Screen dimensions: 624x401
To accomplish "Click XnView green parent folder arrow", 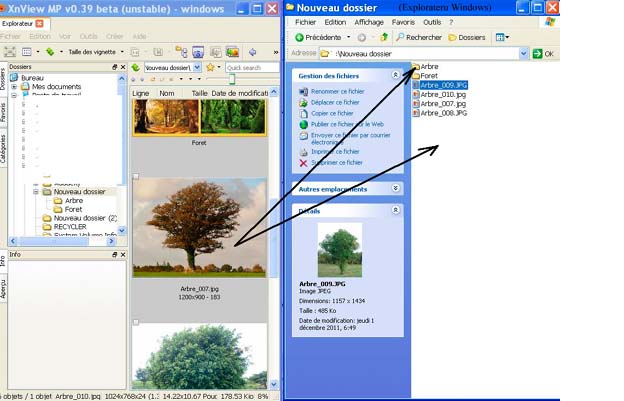I will click(x=135, y=67).
